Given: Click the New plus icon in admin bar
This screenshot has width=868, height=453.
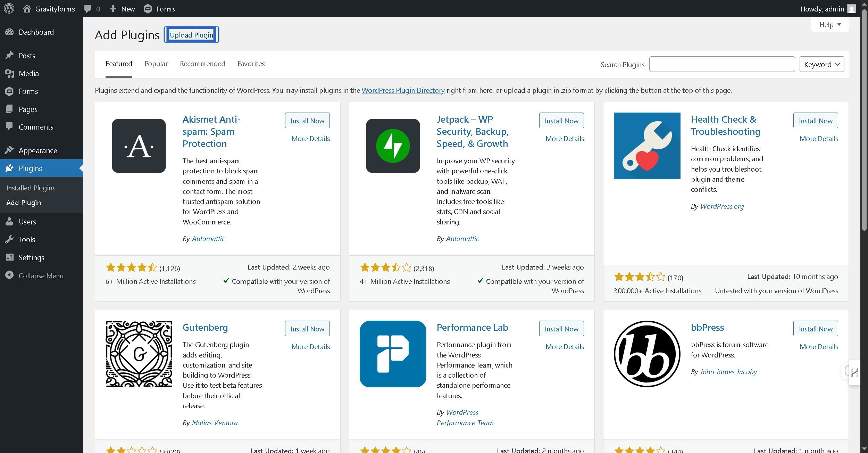Looking at the screenshot, I should coord(113,9).
